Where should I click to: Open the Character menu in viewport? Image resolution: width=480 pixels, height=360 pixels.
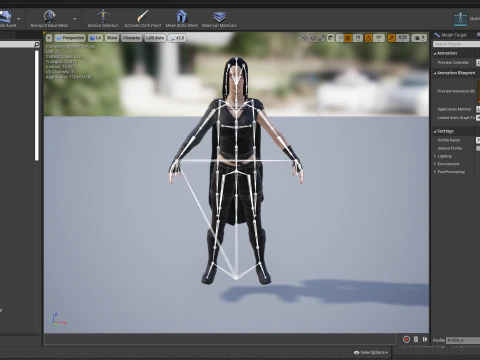click(x=131, y=38)
